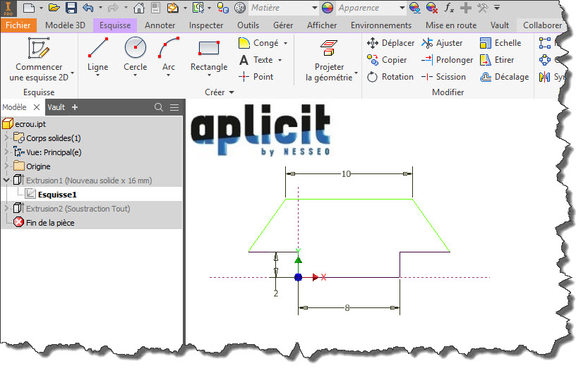Select Esquisse1 in the model tree
Image resolution: width=588 pixels, height=373 pixels.
(x=57, y=195)
